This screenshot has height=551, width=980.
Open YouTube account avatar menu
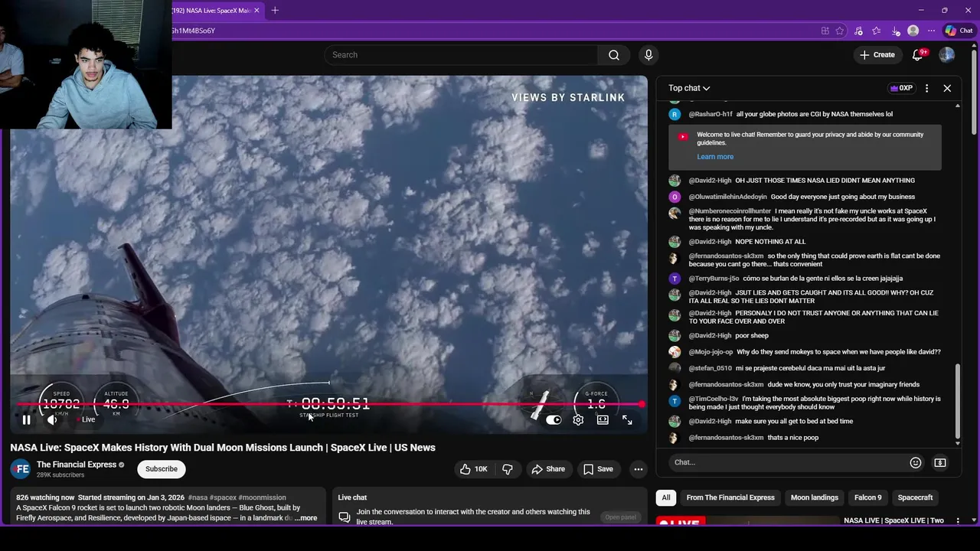click(947, 55)
